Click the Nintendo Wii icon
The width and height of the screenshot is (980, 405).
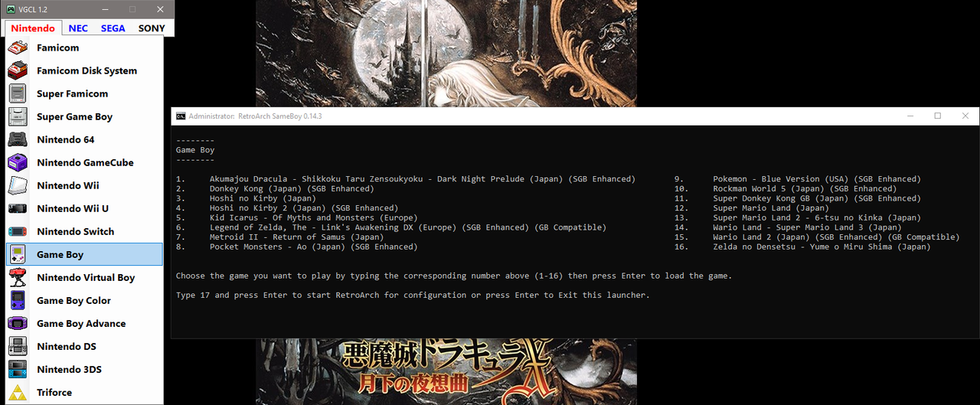click(18, 185)
